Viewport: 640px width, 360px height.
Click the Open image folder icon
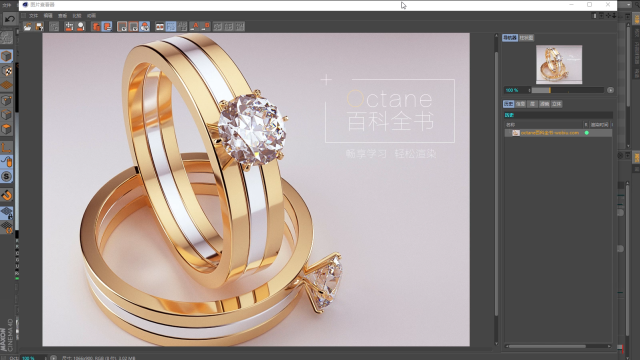[28, 27]
